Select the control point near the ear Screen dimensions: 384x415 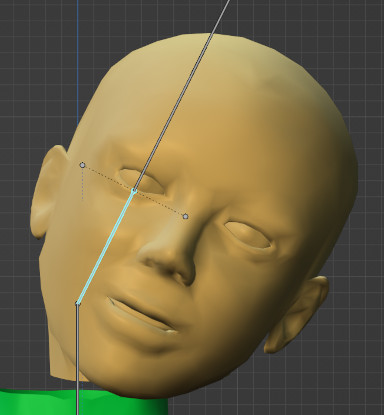82,165
